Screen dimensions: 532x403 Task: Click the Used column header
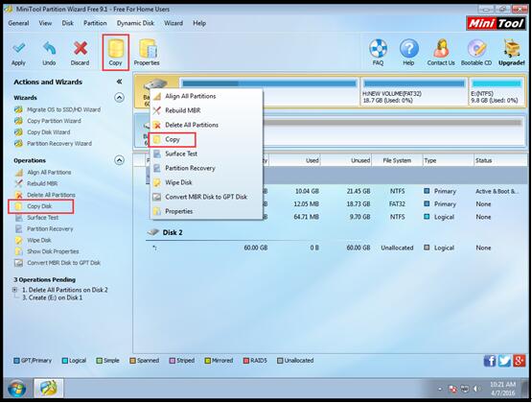(294, 160)
